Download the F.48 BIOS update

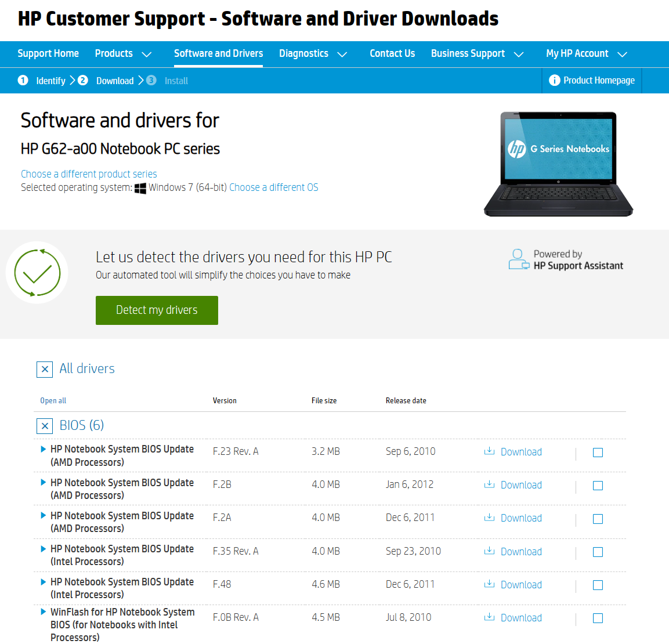point(521,585)
